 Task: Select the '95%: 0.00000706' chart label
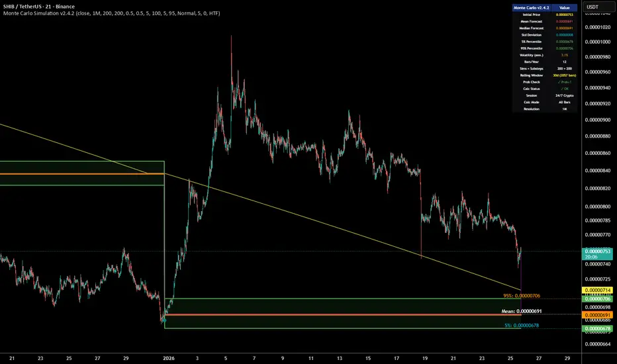tap(522, 296)
